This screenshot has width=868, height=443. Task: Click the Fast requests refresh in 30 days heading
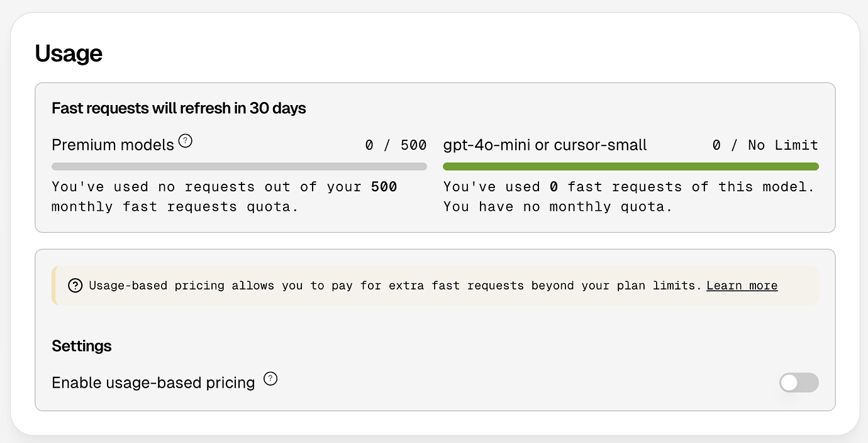(179, 108)
